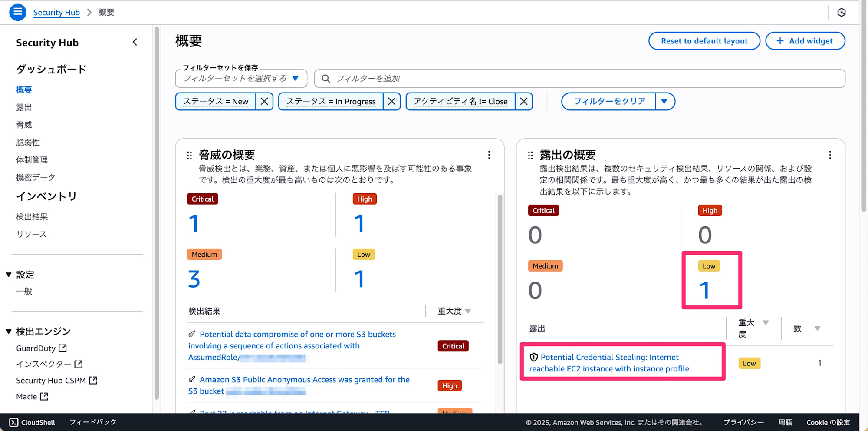
Task: Click the threat Medium count 3
Action: tap(194, 279)
